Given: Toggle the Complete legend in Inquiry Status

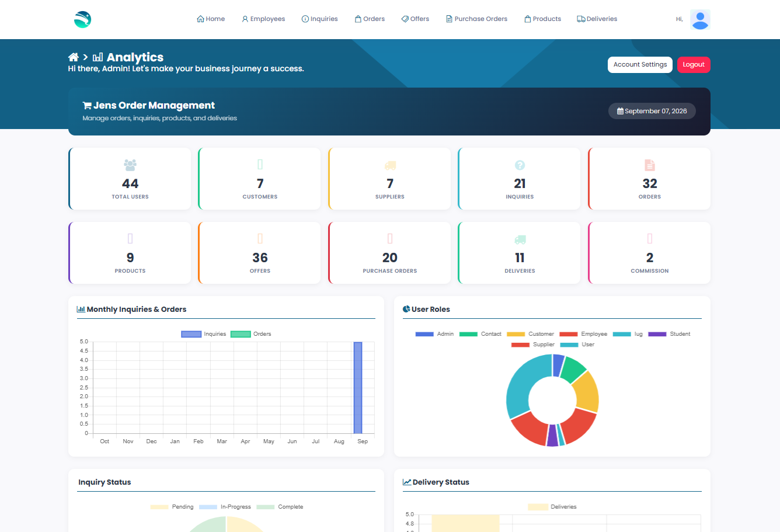Looking at the screenshot, I should click(280, 507).
